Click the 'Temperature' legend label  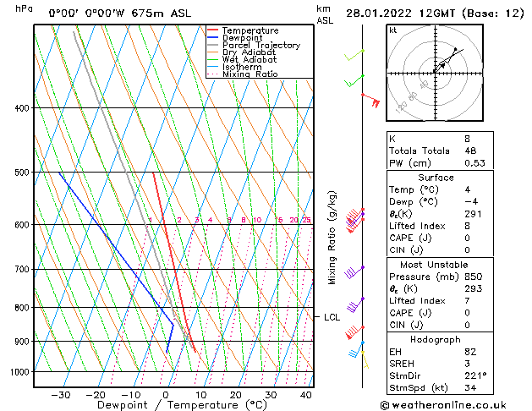pyautogui.click(x=250, y=30)
